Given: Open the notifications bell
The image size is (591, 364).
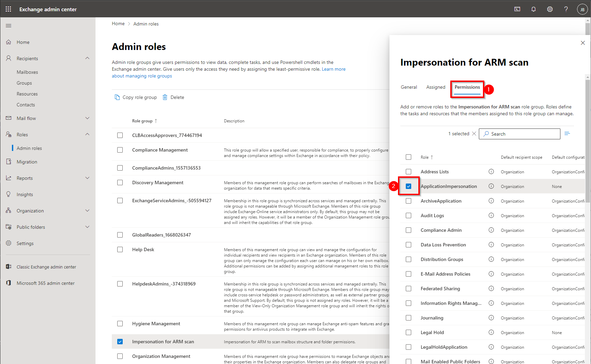Looking at the screenshot, I should (x=534, y=9).
